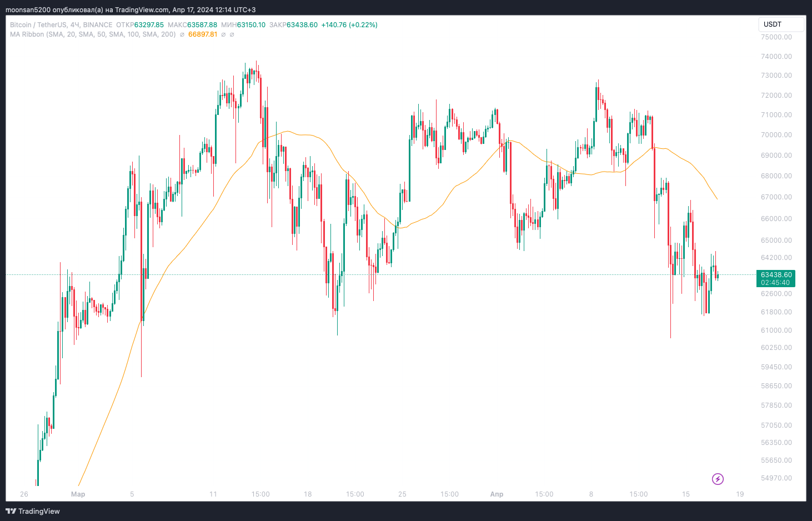Open the USDT currency selector box
812x521 pixels.
tap(781, 24)
